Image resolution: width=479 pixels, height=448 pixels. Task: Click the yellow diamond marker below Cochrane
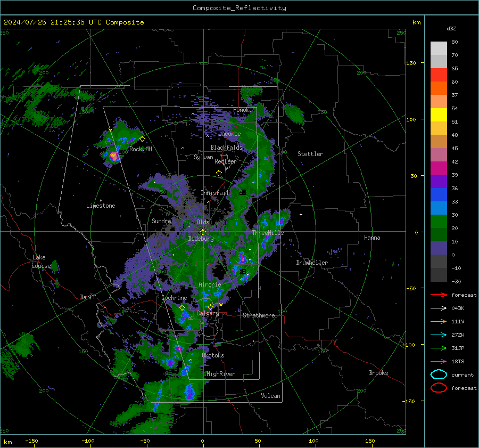[183, 308]
